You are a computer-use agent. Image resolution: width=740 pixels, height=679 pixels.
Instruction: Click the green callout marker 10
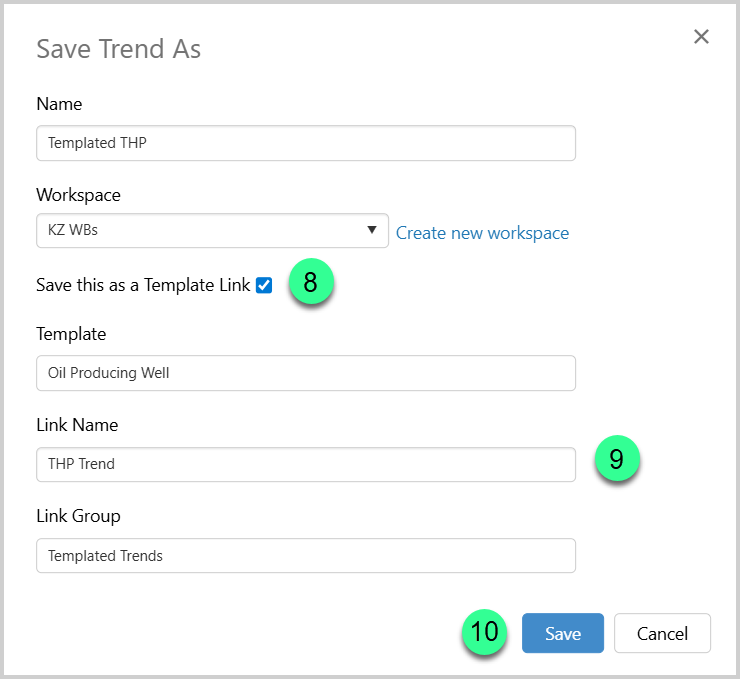(x=484, y=632)
